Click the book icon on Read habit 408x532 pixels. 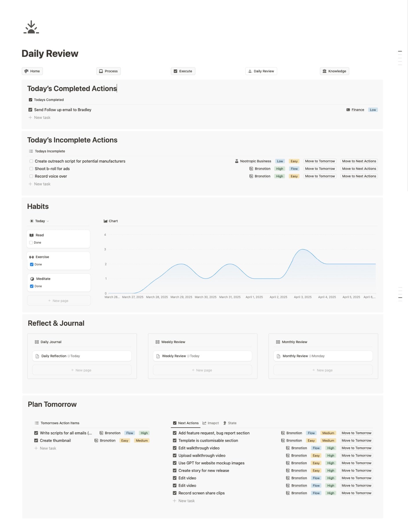32,235
